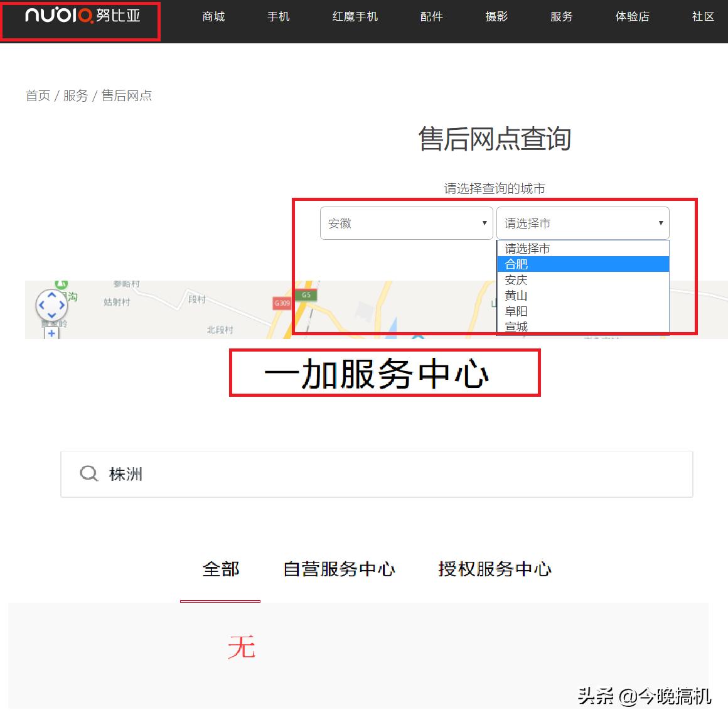Image resolution: width=728 pixels, height=722 pixels.
Task: Click the map pan compass control
Action: click(51, 306)
